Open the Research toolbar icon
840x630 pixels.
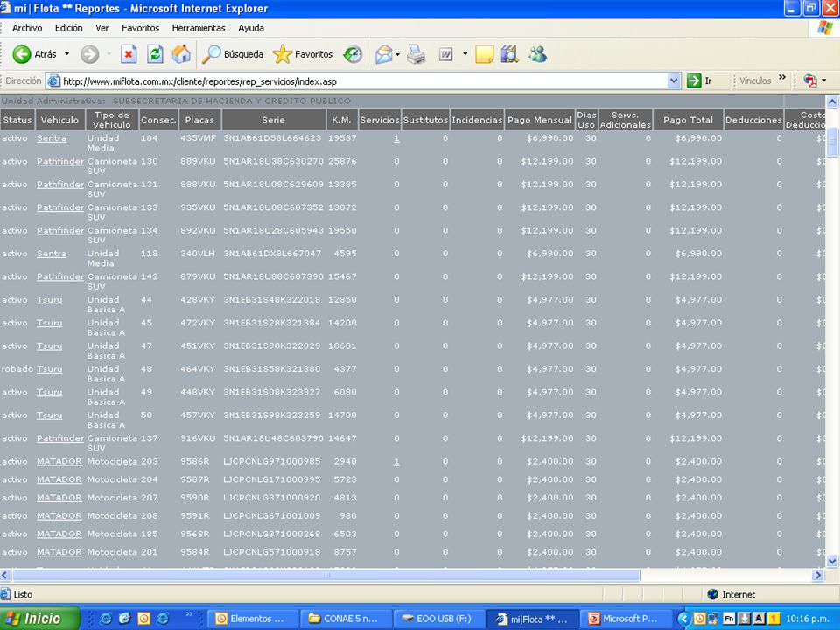click(509, 54)
